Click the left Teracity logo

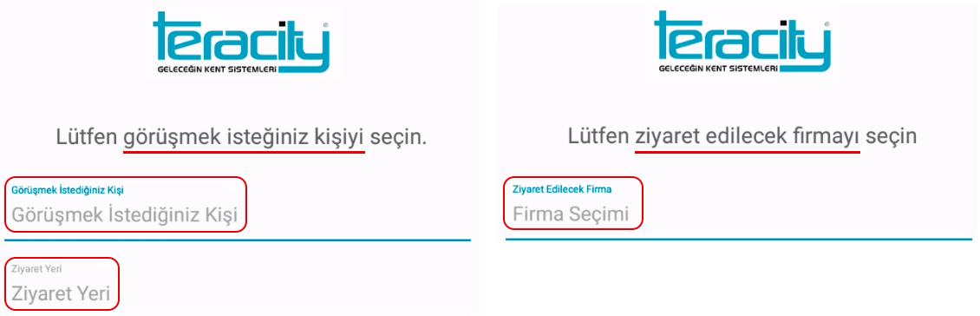click(x=240, y=42)
